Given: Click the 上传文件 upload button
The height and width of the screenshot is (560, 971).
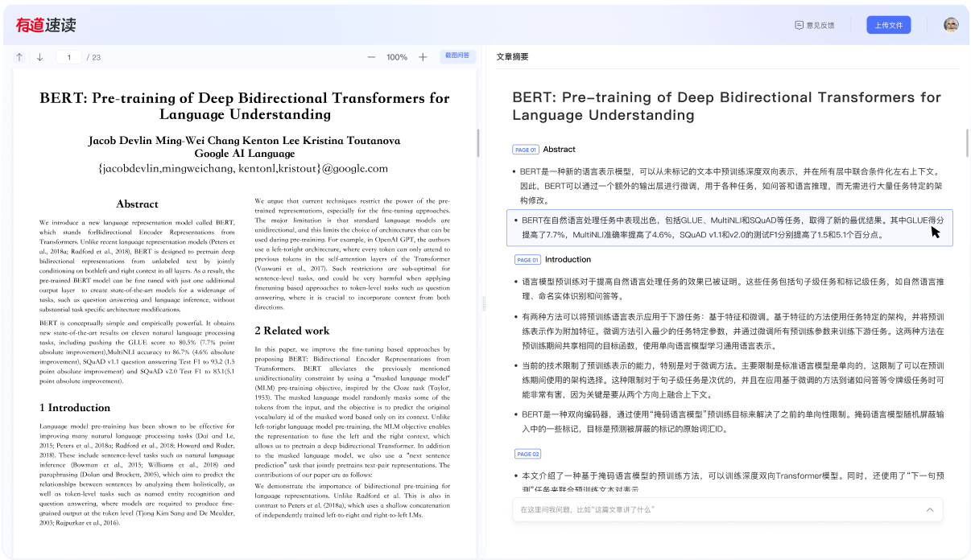Looking at the screenshot, I should tap(888, 25).
